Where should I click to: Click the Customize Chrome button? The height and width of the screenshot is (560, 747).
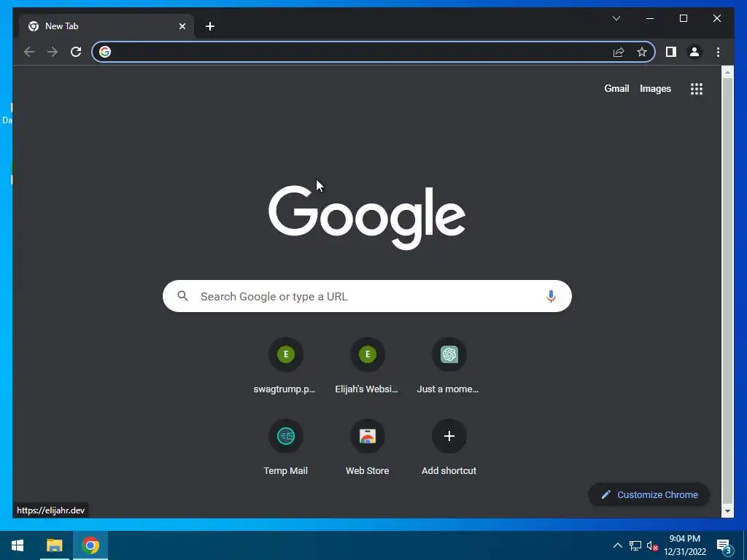[x=649, y=495]
